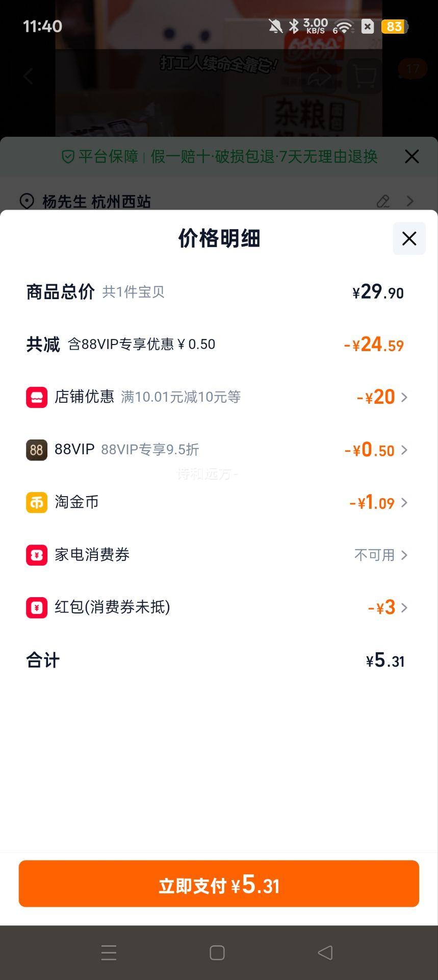This screenshot has width=438, height=980.
Task: Close the 价格明细 price details panel
Action: (409, 238)
